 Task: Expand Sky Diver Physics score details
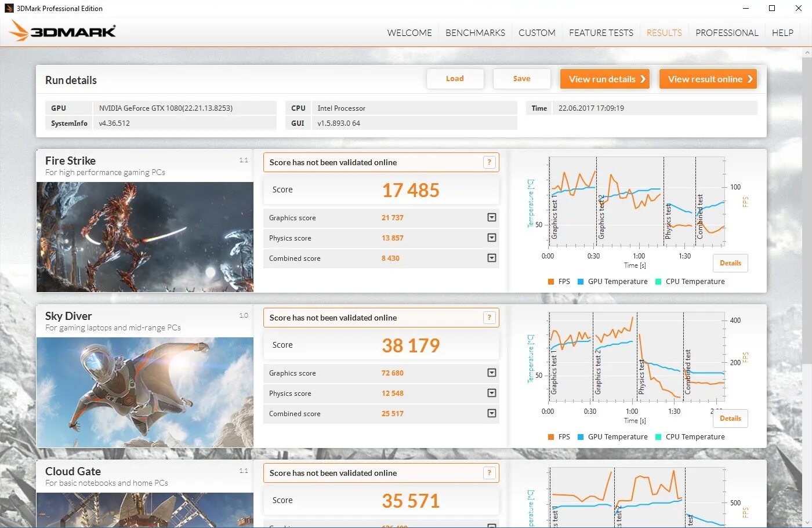(492, 393)
